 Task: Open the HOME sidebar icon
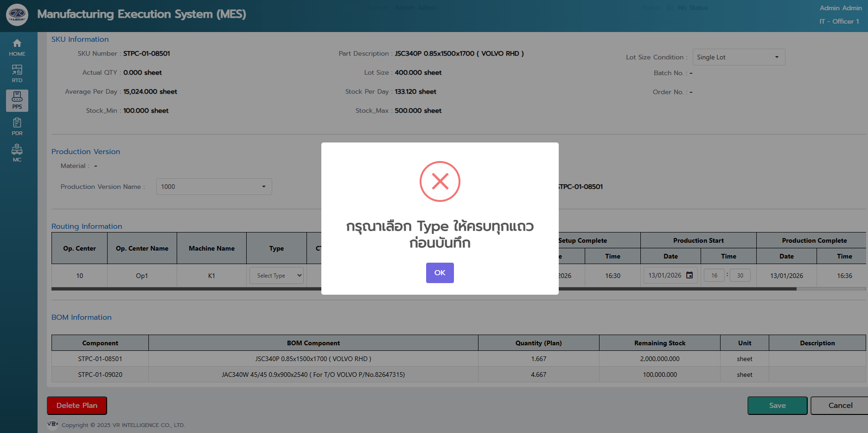[x=17, y=47]
